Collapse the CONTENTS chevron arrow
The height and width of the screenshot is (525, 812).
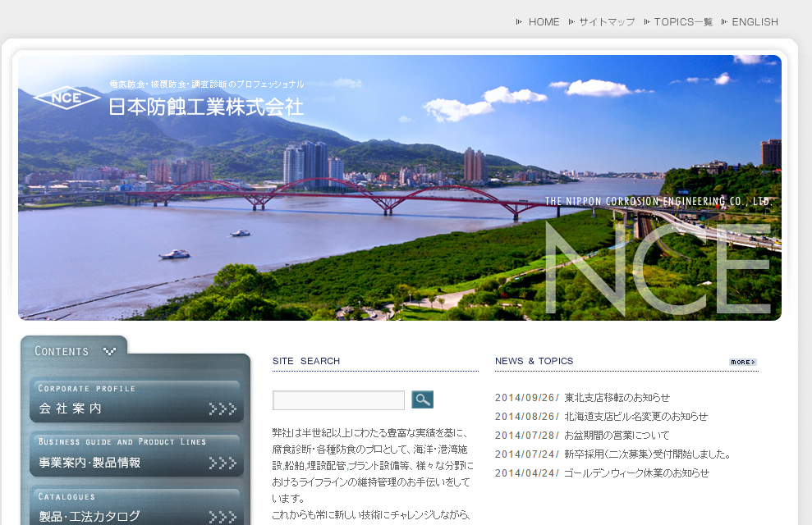109,352
